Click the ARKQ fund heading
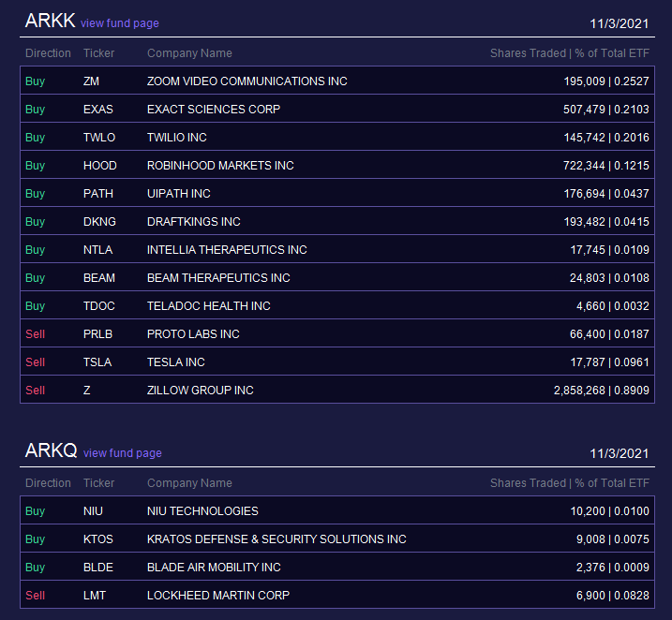This screenshot has width=672, height=620. 51,450
